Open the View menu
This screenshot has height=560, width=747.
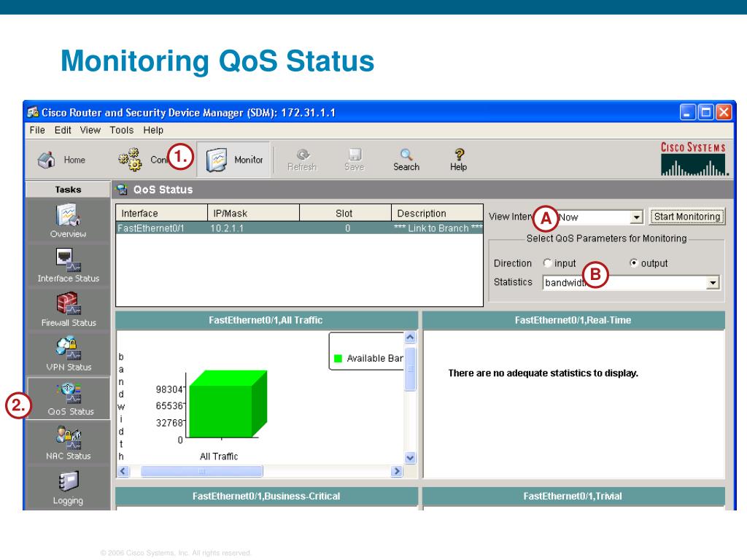point(90,130)
